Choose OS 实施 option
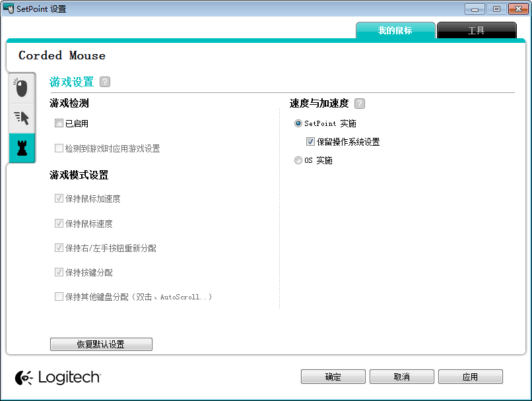This screenshot has height=401, width=532. click(298, 160)
